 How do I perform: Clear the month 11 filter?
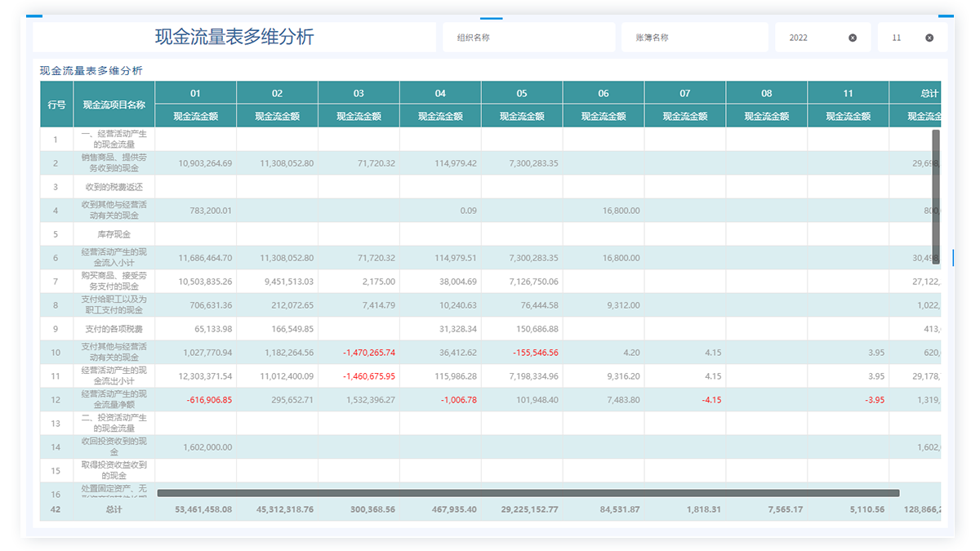click(929, 38)
